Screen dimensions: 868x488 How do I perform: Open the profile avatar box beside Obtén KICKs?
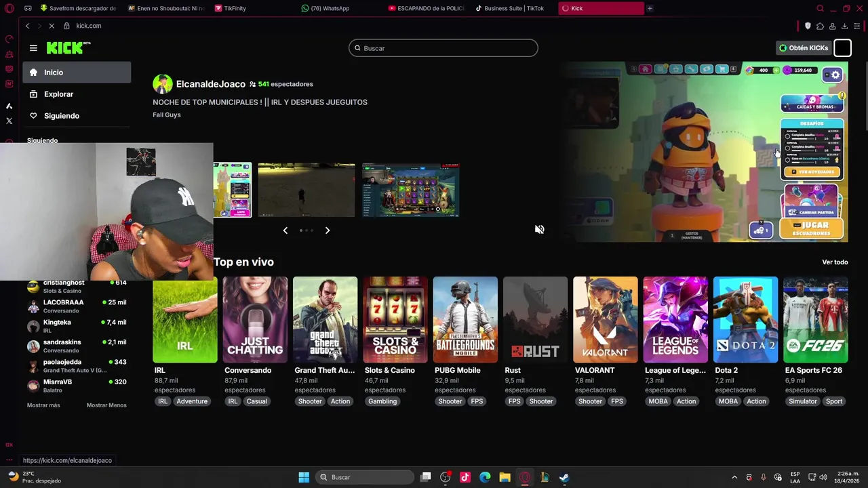tap(842, 48)
